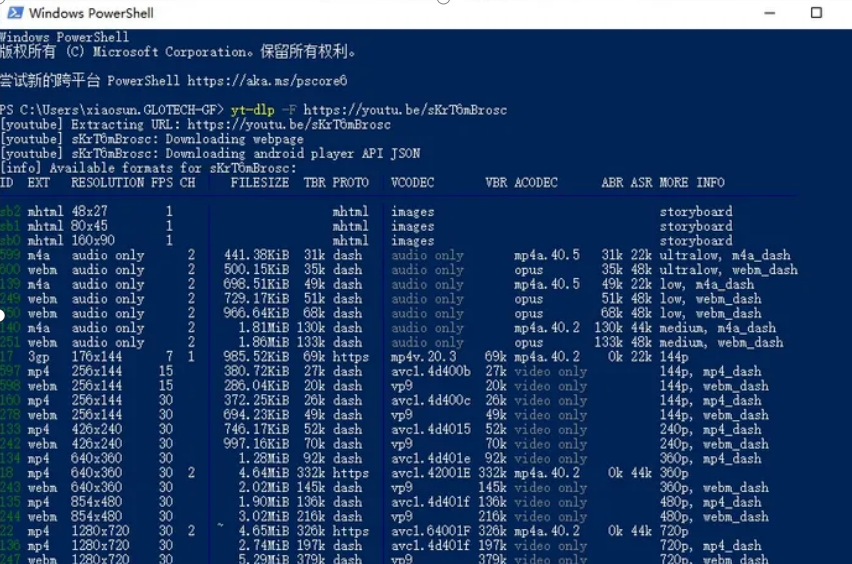Click the 'medium, webm_dash' info text

721,342
